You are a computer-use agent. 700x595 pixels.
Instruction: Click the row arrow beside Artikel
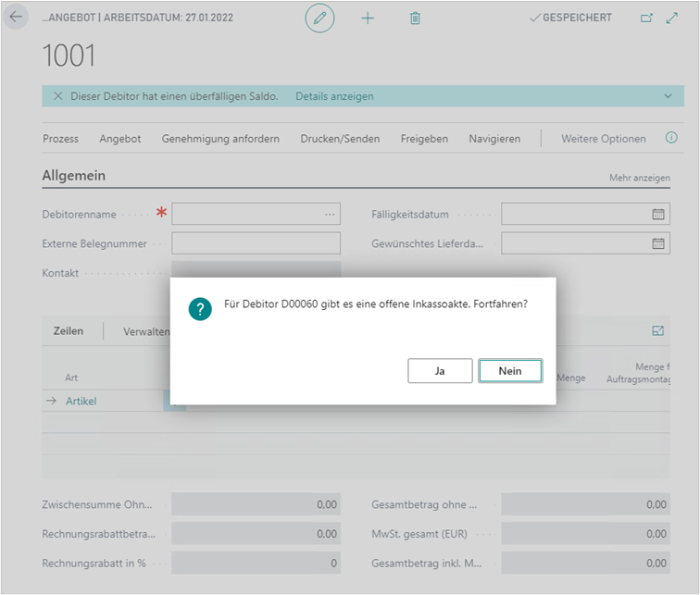pos(51,401)
